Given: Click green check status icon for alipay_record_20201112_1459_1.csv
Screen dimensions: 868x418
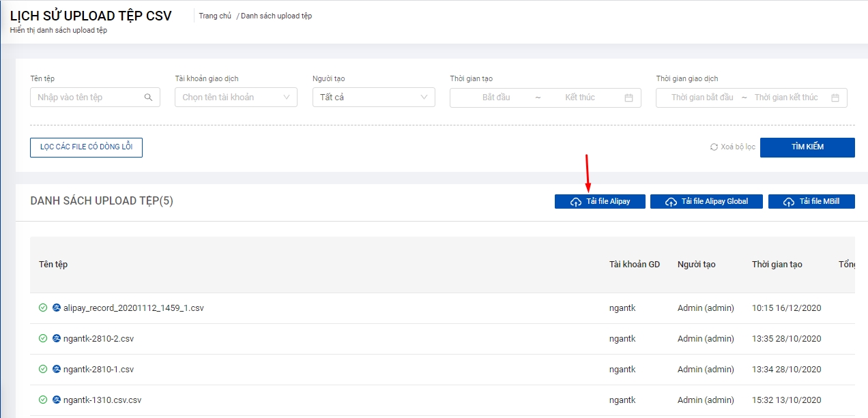Looking at the screenshot, I should pyautogui.click(x=43, y=308).
